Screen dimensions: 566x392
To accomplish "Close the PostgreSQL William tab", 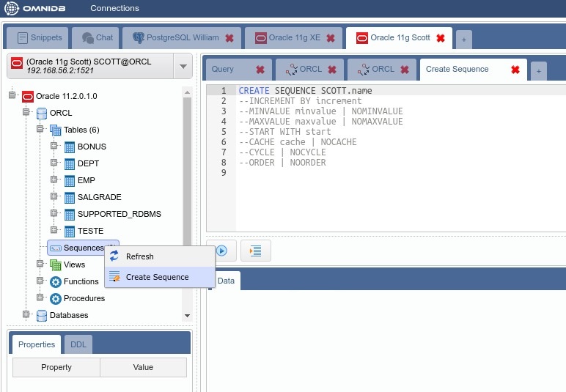I will 229,38.
